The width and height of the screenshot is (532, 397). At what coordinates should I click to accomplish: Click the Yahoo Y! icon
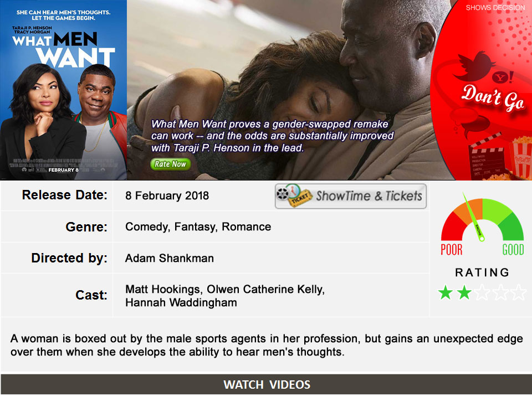click(x=503, y=78)
